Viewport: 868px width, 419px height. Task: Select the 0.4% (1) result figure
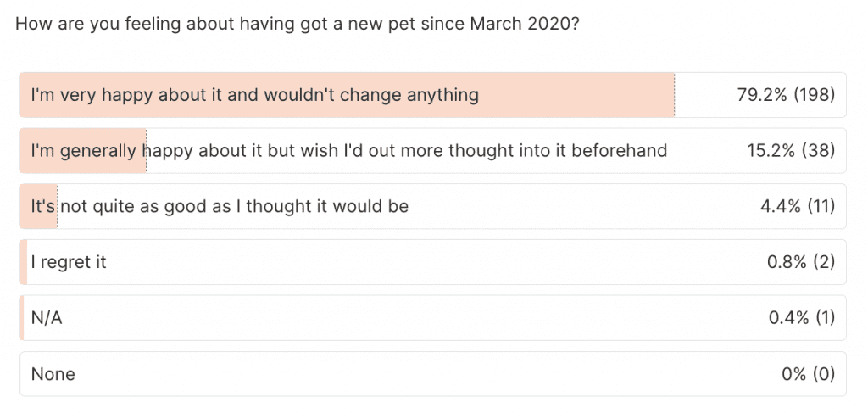coord(802,318)
